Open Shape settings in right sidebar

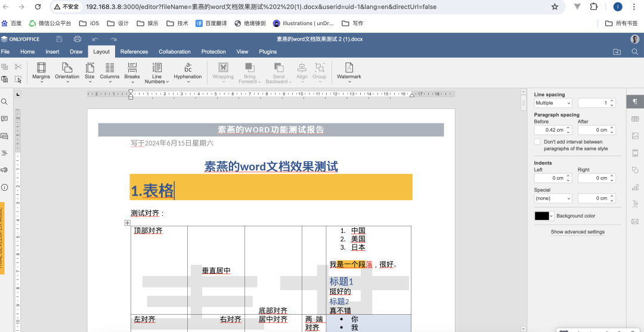coord(635,170)
